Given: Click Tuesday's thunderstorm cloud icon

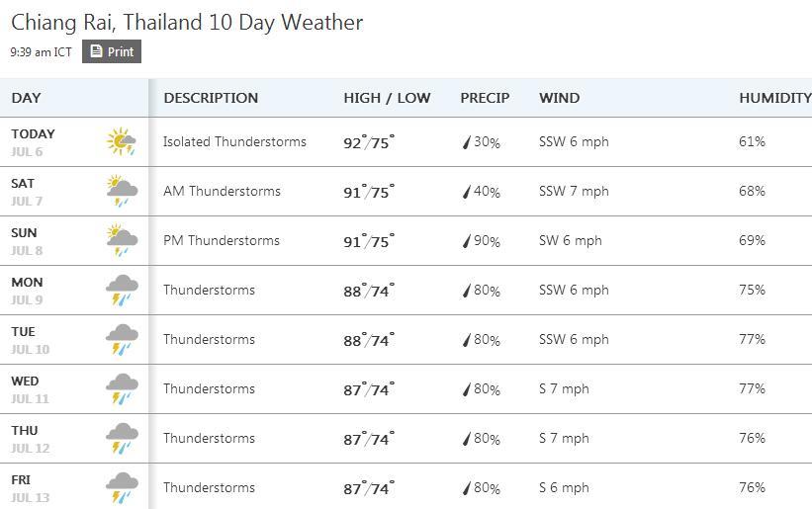Looking at the screenshot, I should point(122,340).
